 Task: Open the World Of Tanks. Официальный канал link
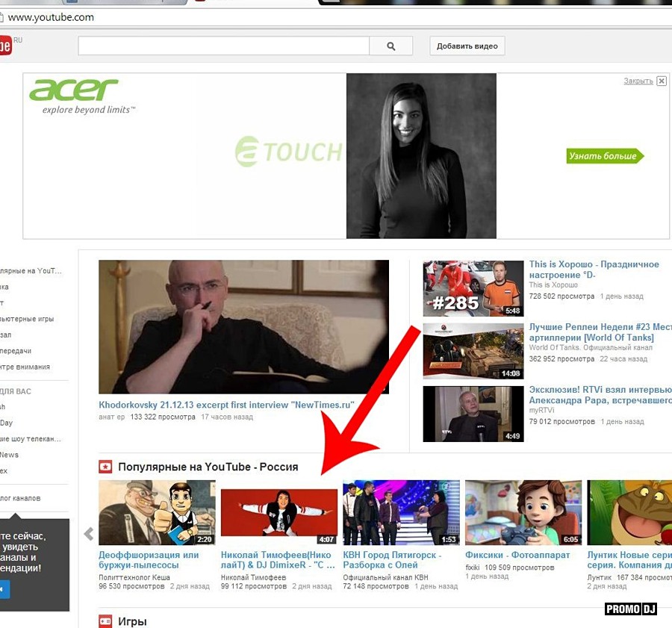[591, 347]
